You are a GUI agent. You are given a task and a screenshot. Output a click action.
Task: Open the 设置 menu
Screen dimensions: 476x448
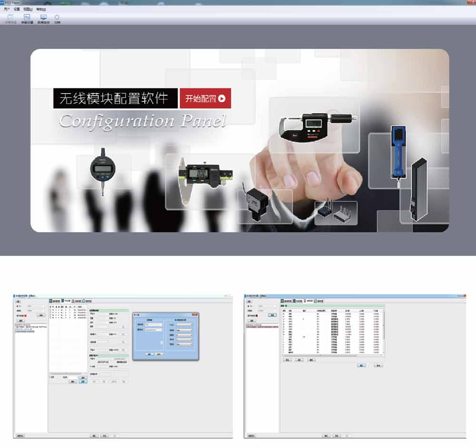point(17,9)
